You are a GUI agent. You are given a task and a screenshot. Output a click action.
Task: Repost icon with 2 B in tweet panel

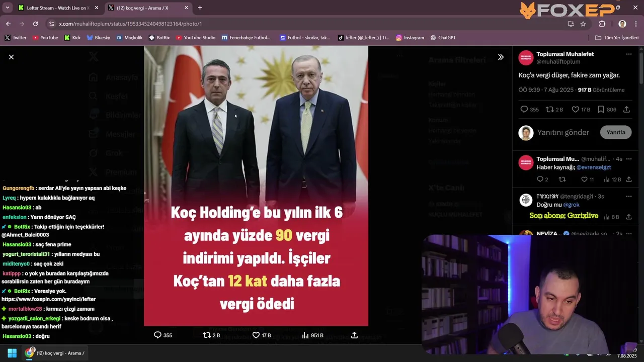550,109
